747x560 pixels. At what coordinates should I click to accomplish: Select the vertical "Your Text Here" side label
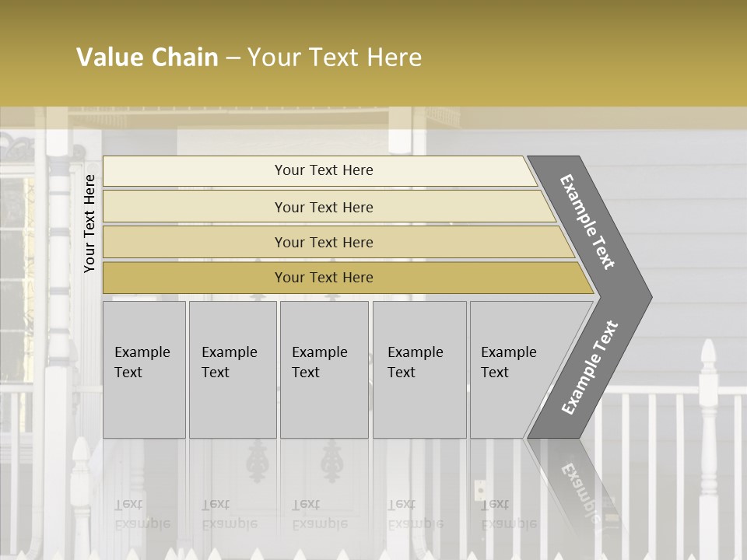[89, 223]
